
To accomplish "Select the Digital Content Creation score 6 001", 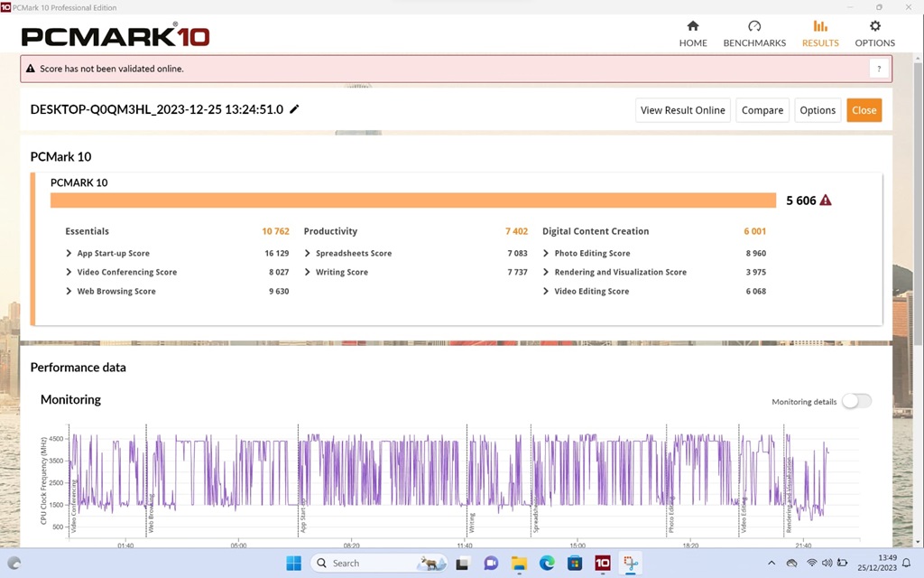I will (x=755, y=231).
